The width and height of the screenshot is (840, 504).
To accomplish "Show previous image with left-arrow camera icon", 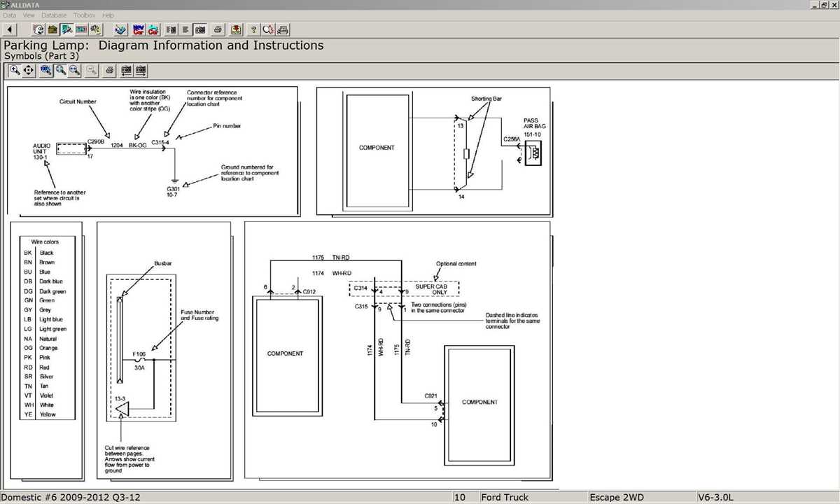I will pos(126,70).
